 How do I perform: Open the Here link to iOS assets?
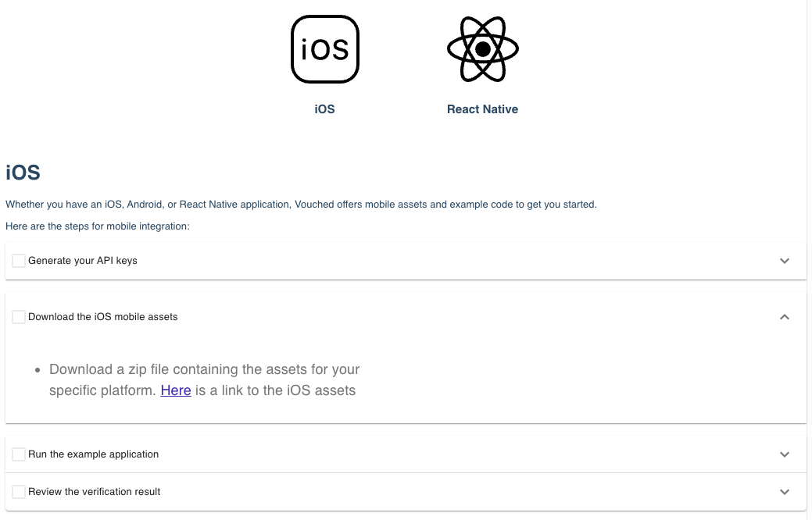[x=176, y=390]
